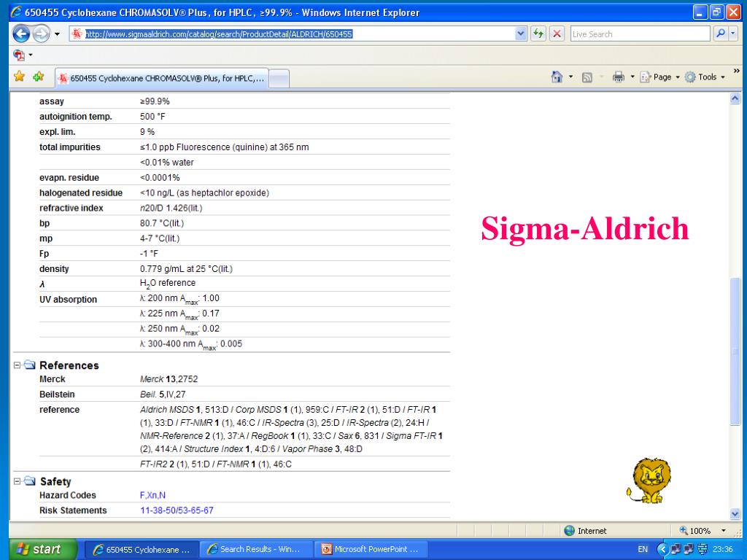The width and height of the screenshot is (747, 560).
Task: Open the 11-38-50/53-65-67 risk statements link
Action: (177, 510)
